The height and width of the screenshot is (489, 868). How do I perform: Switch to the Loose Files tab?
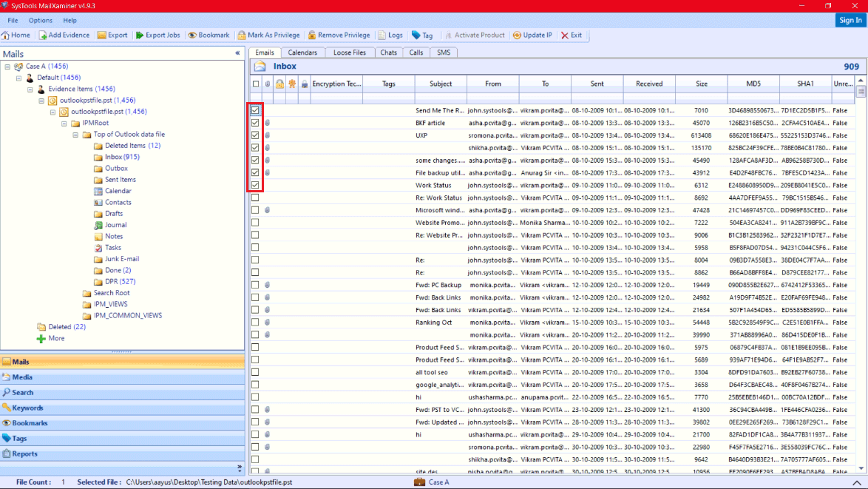tap(349, 53)
